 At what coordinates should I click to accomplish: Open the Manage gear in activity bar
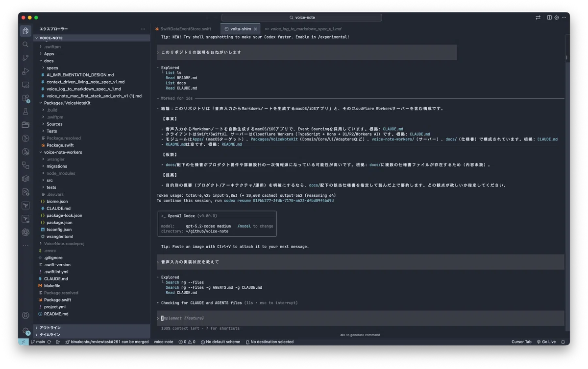(25, 331)
